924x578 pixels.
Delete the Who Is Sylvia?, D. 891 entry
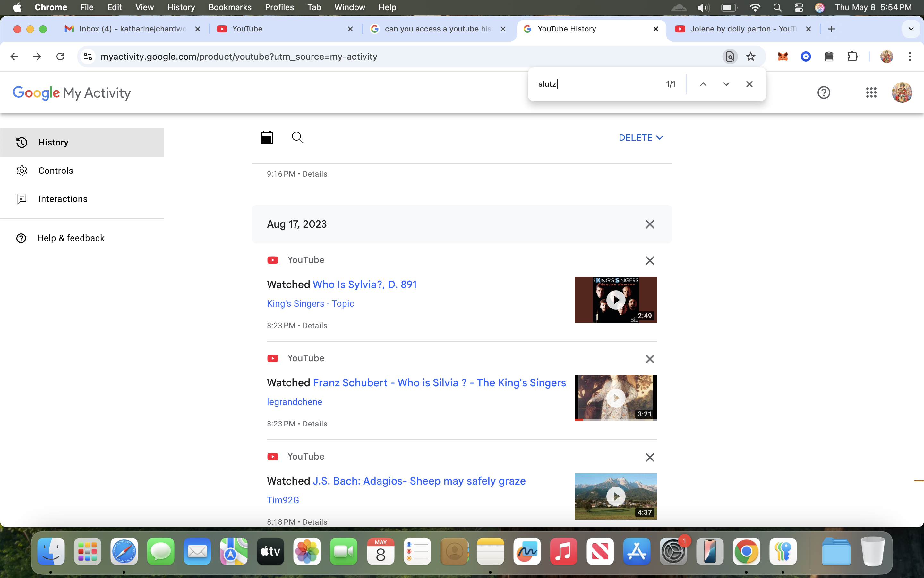650,261
